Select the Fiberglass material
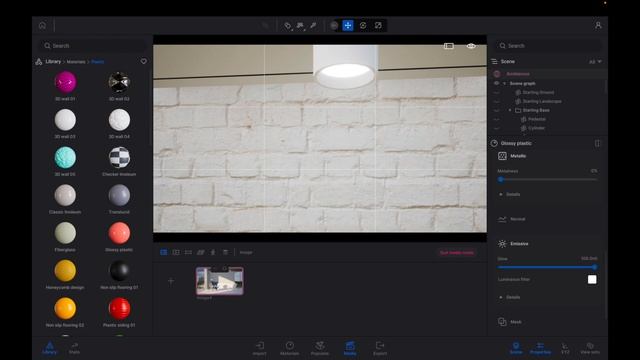 pos(65,233)
